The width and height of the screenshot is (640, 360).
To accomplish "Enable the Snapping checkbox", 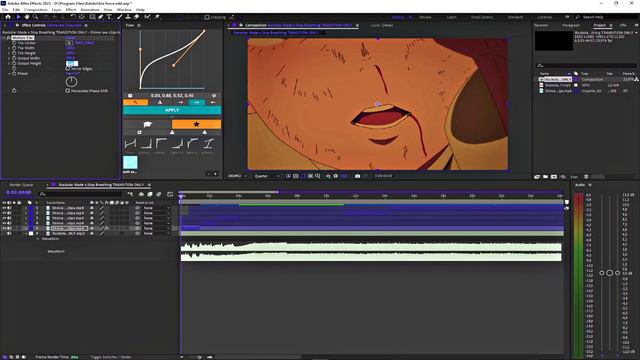I will click(207, 17).
